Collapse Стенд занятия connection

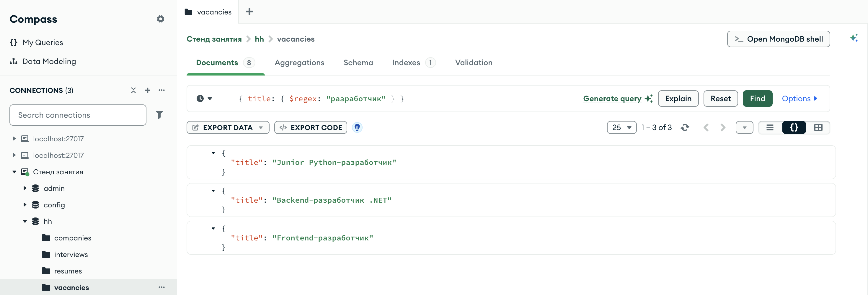coord(14,172)
